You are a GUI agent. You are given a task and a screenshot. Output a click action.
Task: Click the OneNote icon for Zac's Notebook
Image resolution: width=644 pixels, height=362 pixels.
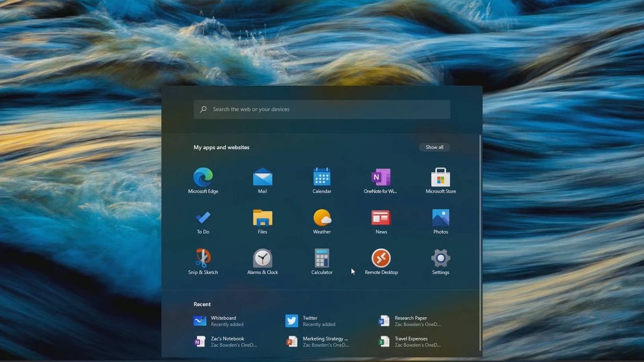[x=200, y=342]
